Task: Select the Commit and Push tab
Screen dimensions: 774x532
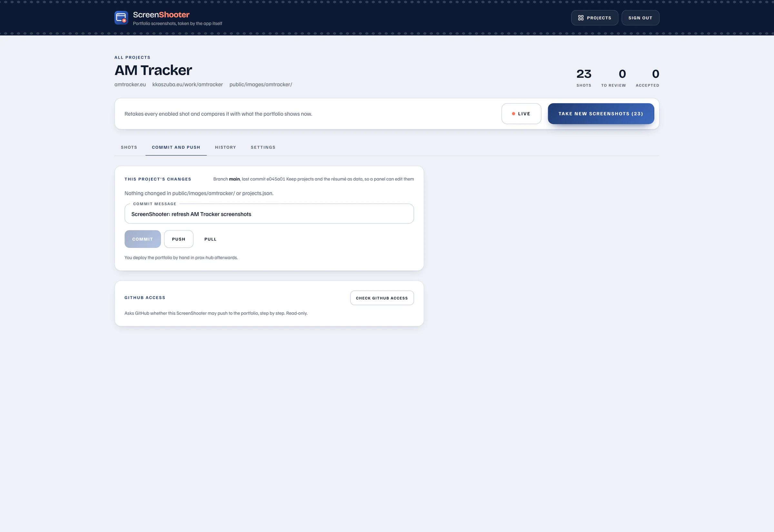Action: [x=176, y=147]
